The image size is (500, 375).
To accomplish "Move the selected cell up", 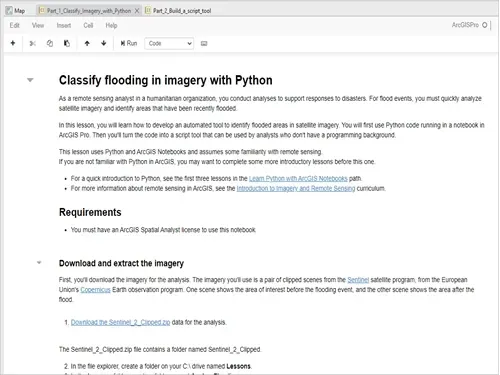I will 87,43.
